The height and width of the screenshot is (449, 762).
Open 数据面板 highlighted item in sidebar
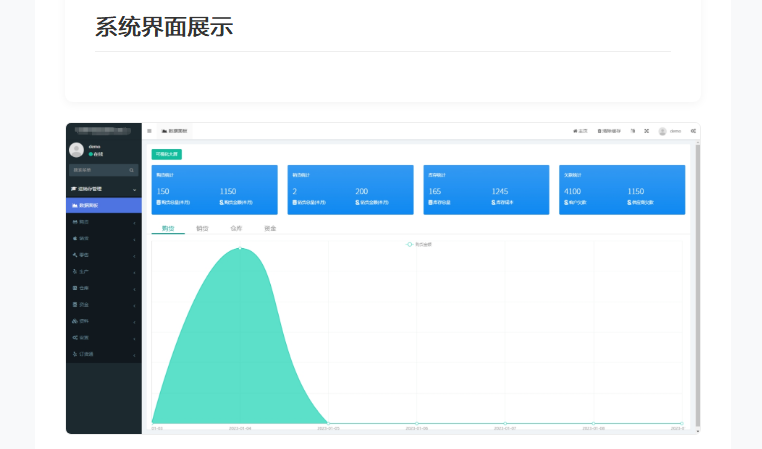pyautogui.click(x=104, y=206)
